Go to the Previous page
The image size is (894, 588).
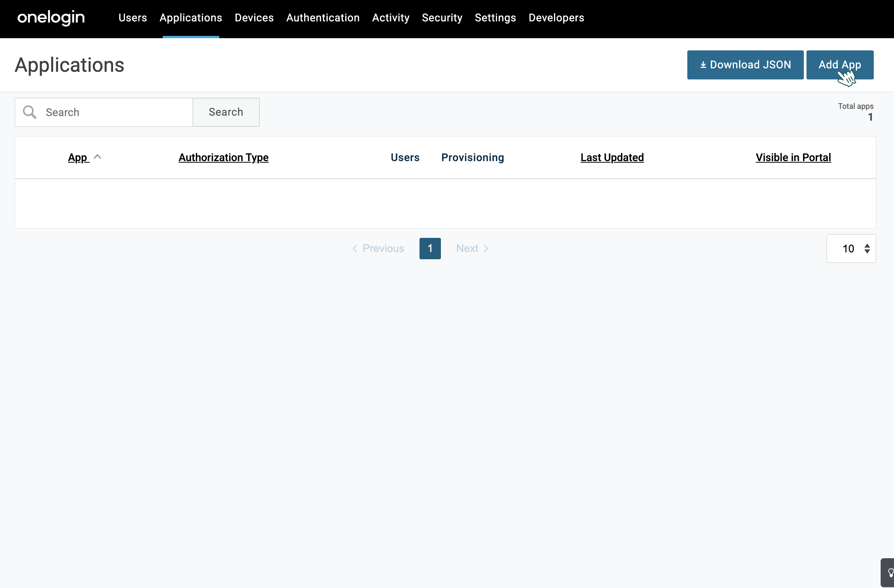[x=378, y=249]
